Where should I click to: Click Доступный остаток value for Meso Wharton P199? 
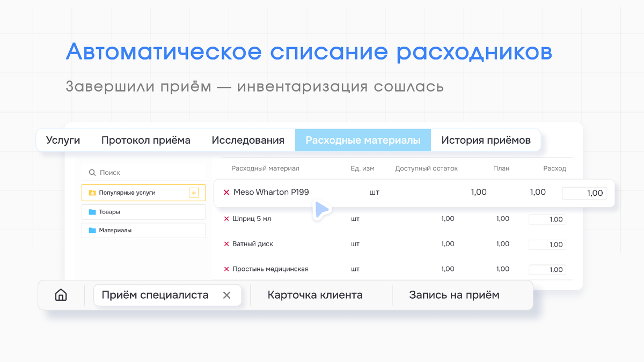coord(479,192)
